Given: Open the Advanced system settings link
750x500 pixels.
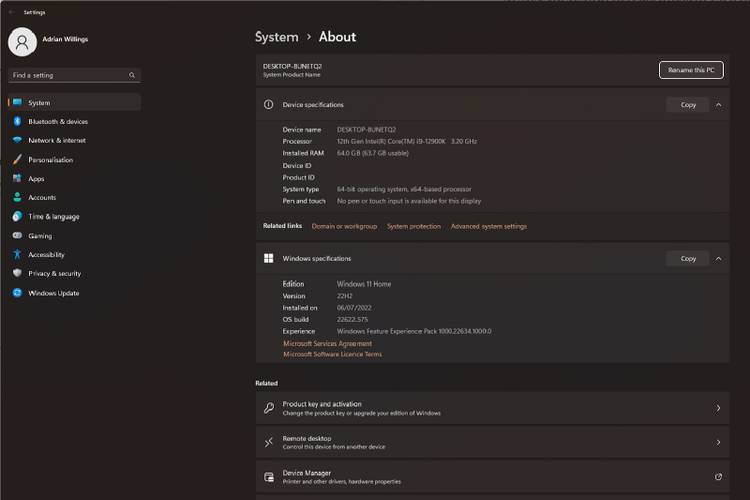Looking at the screenshot, I should (x=488, y=226).
